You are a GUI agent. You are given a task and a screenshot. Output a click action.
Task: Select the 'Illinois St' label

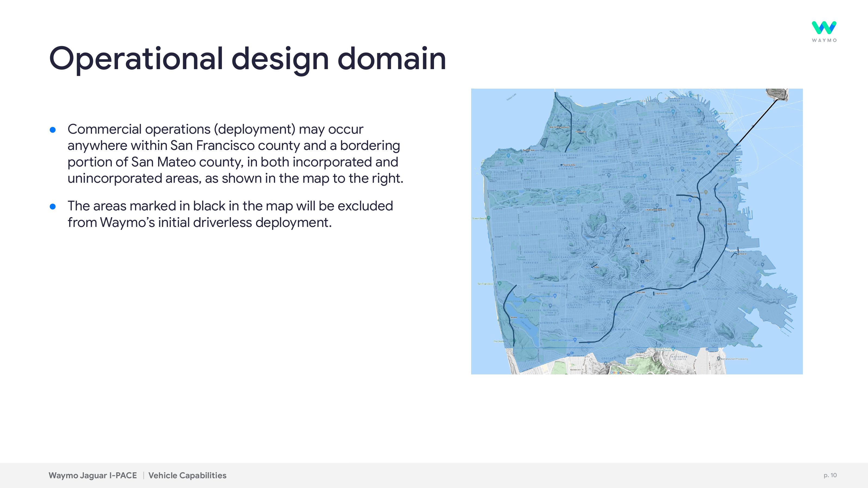[x=742, y=254]
